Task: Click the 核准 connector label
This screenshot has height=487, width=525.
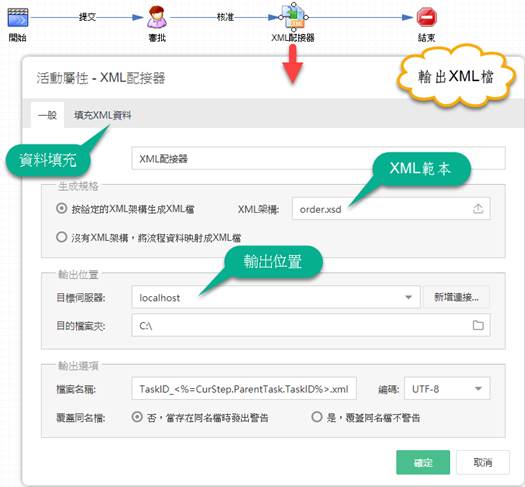Action: (225, 17)
